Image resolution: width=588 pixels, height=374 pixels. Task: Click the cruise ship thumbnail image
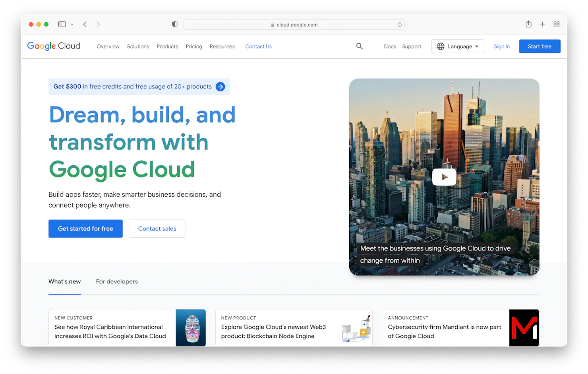[191, 327]
